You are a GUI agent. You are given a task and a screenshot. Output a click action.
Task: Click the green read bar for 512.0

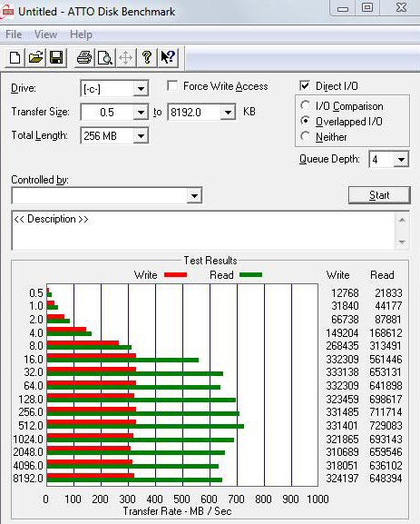pos(145,427)
